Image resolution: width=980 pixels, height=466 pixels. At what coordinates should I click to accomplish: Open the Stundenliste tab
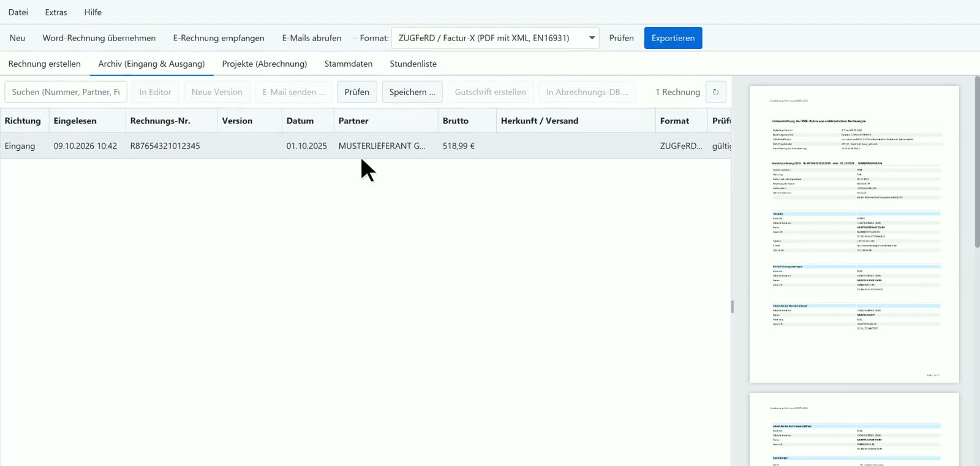[x=413, y=64]
